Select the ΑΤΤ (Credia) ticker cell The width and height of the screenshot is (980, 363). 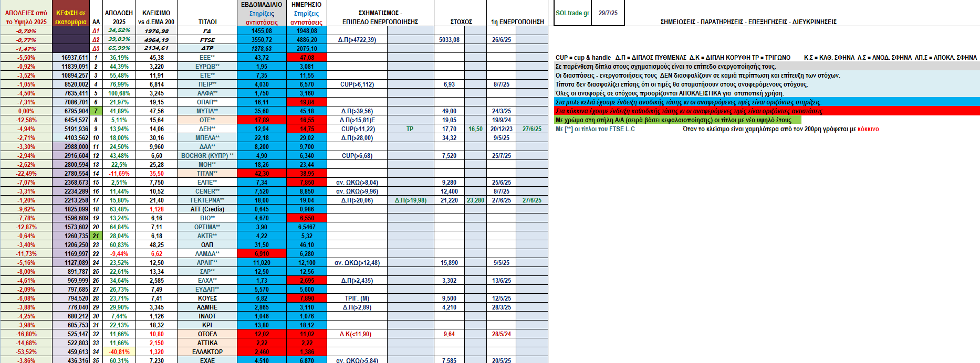[207, 209]
